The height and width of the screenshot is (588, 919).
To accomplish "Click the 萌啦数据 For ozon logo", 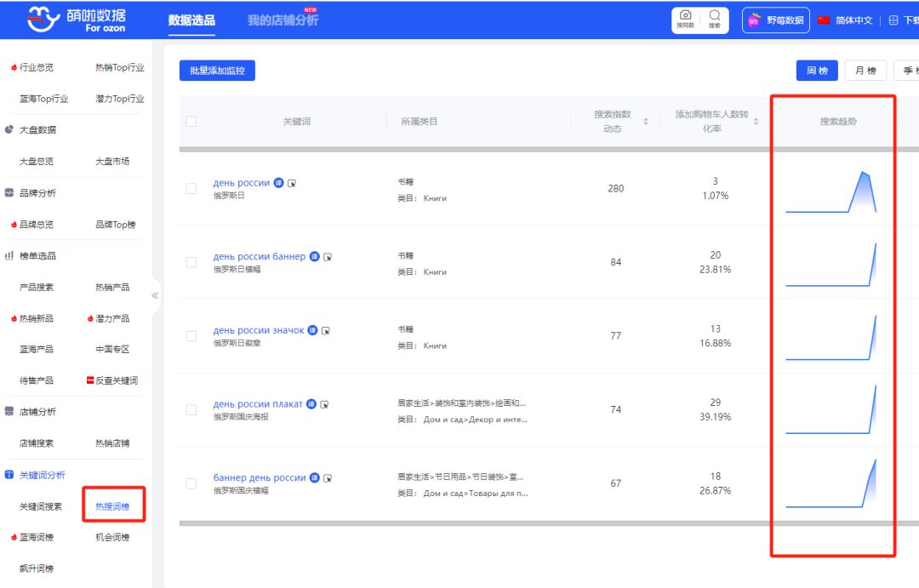I will point(77,20).
